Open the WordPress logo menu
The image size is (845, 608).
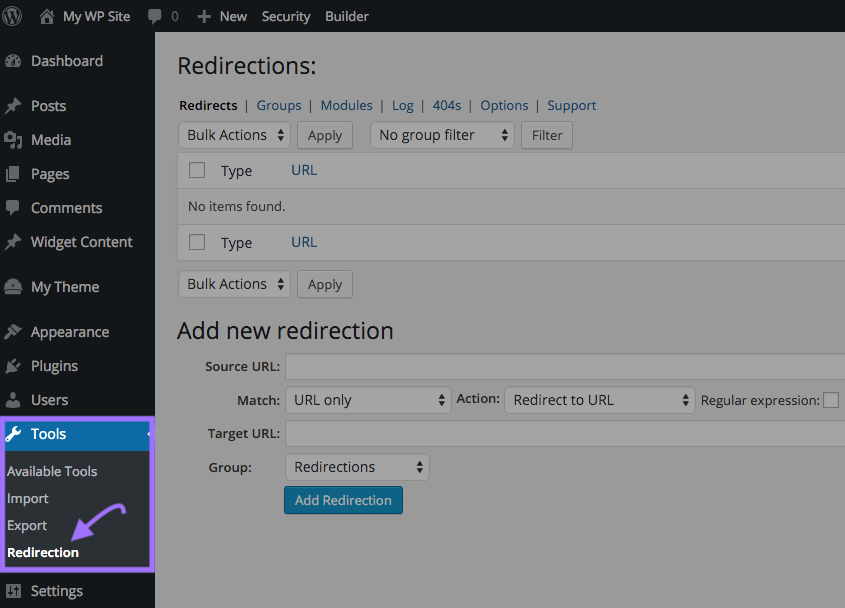pos(11,16)
